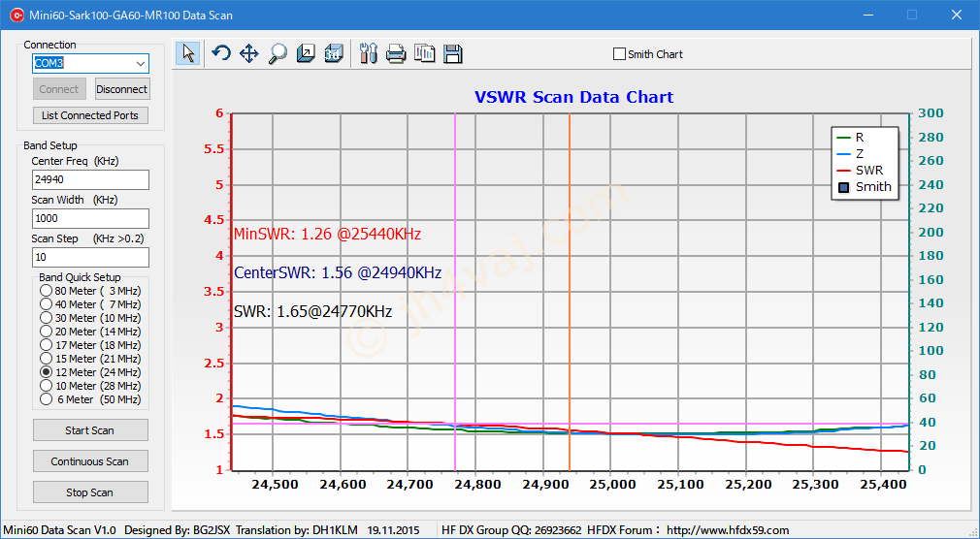Save the chart with floppy disk icon
This screenshot has width=980, height=539.
click(x=452, y=53)
